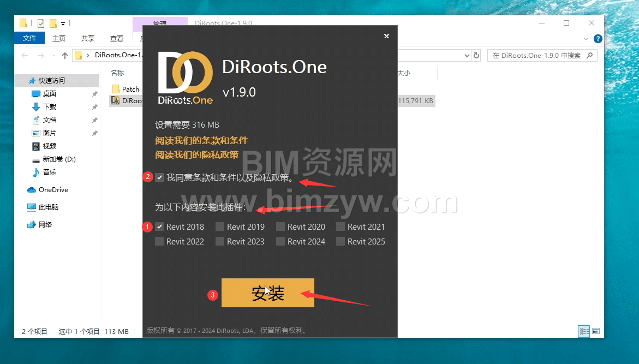The image size is (639, 364).
Task: Open the recent locations dropdown beside the forward arrow
Action: [53, 56]
